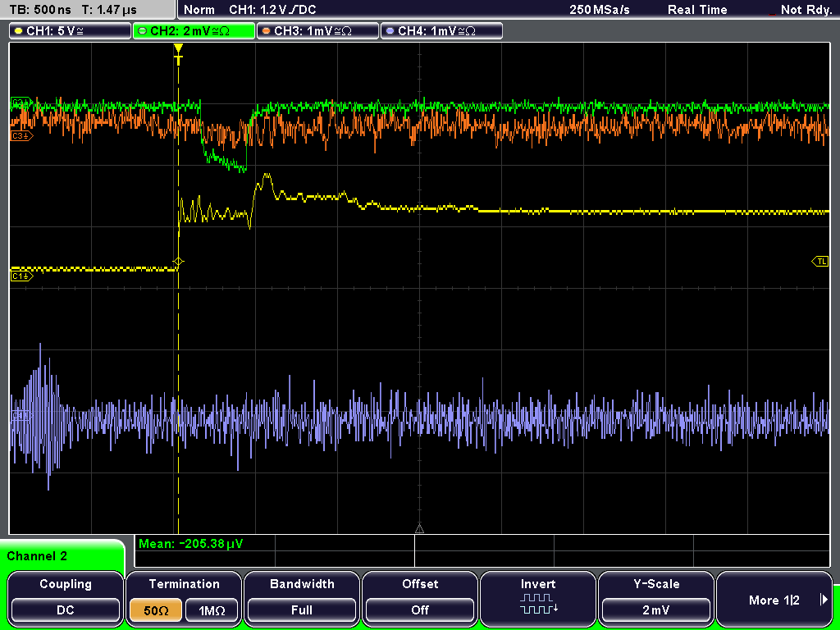Image resolution: width=840 pixels, height=630 pixels.
Task: Select the CH1: 5 V channel tab
Action: (x=71, y=31)
